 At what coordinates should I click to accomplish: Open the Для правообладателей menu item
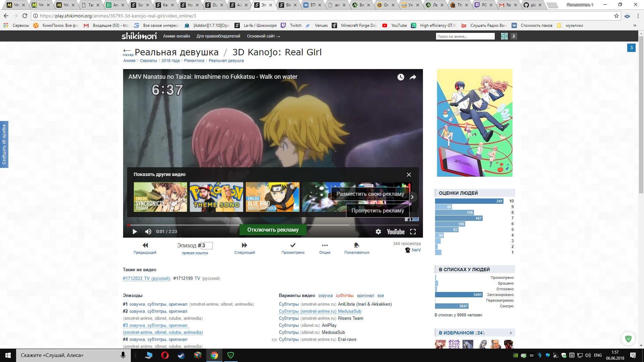[218, 36]
